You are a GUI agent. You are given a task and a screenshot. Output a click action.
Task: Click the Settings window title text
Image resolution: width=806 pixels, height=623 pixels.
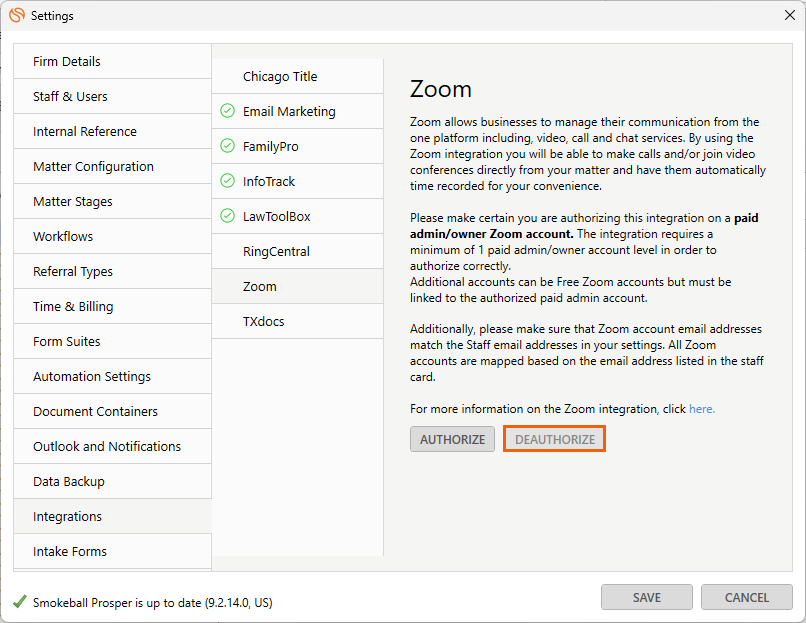52,16
